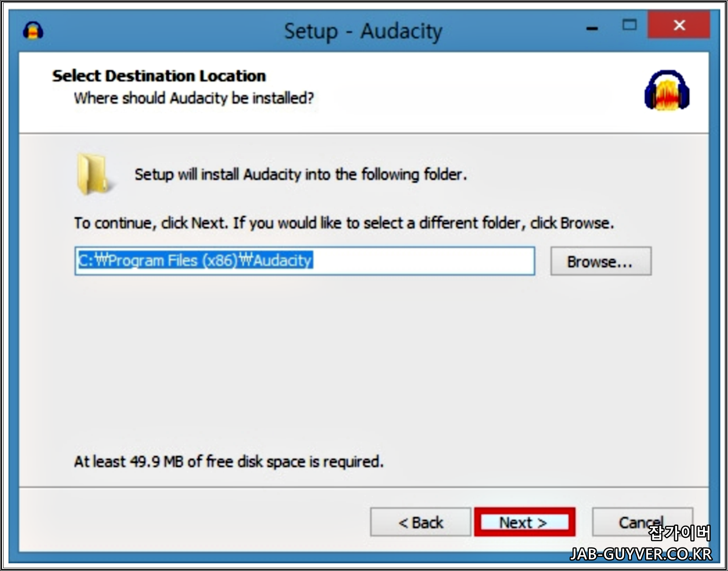
Task: Click the Audacity icon in title bar
Action: pos(33,31)
